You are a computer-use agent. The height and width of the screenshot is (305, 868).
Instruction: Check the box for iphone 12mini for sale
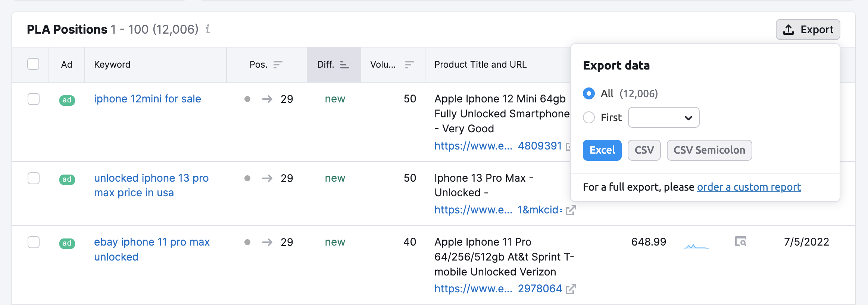pos(34,99)
